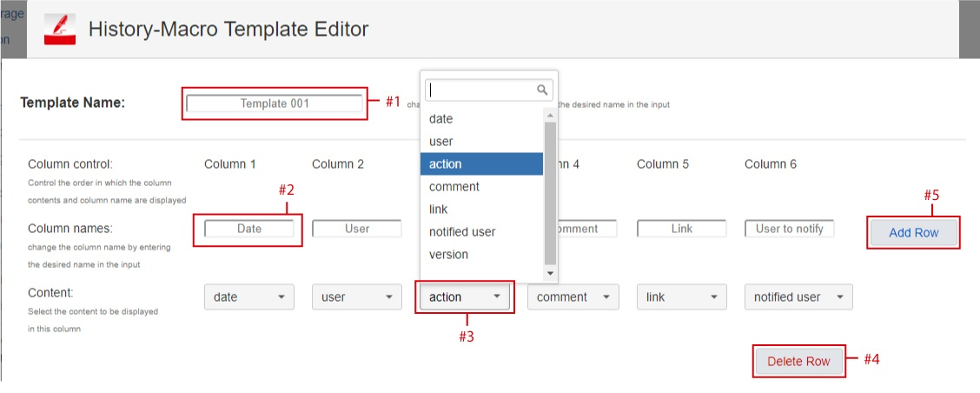Viewport: 980px width, 393px height.
Task: Click the User column name field
Action: 356,229
